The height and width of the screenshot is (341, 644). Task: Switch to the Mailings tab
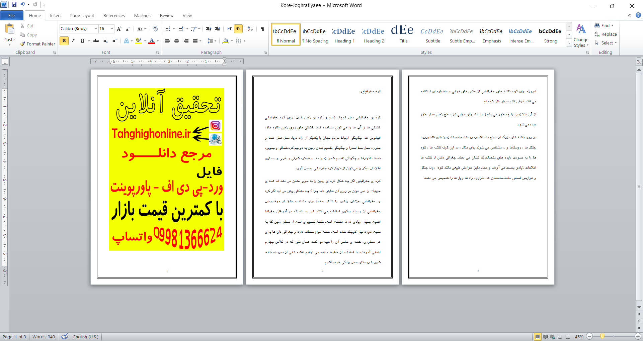142,15
